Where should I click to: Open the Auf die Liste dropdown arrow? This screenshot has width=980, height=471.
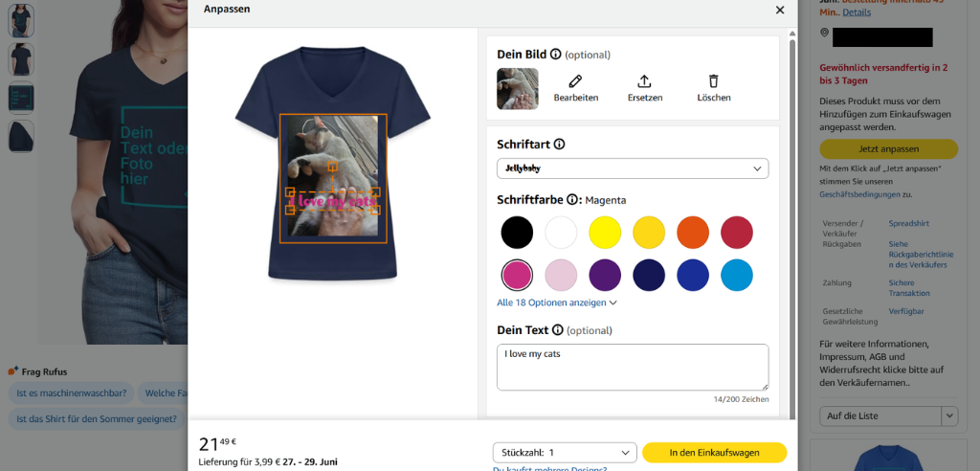point(950,416)
